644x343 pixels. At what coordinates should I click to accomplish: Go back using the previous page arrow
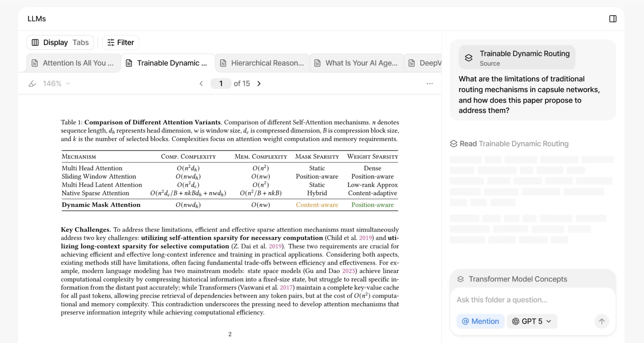coord(201,83)
